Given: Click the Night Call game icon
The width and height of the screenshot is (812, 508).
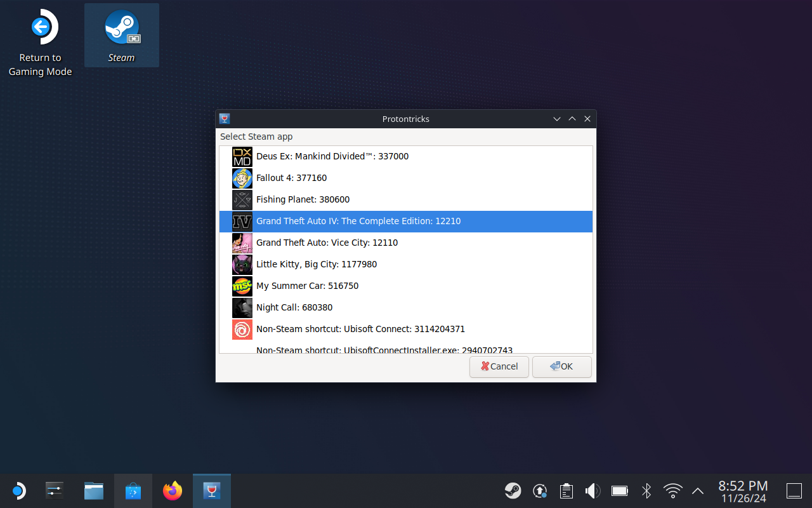Looking at the screenshot, I should click(242, 307).
